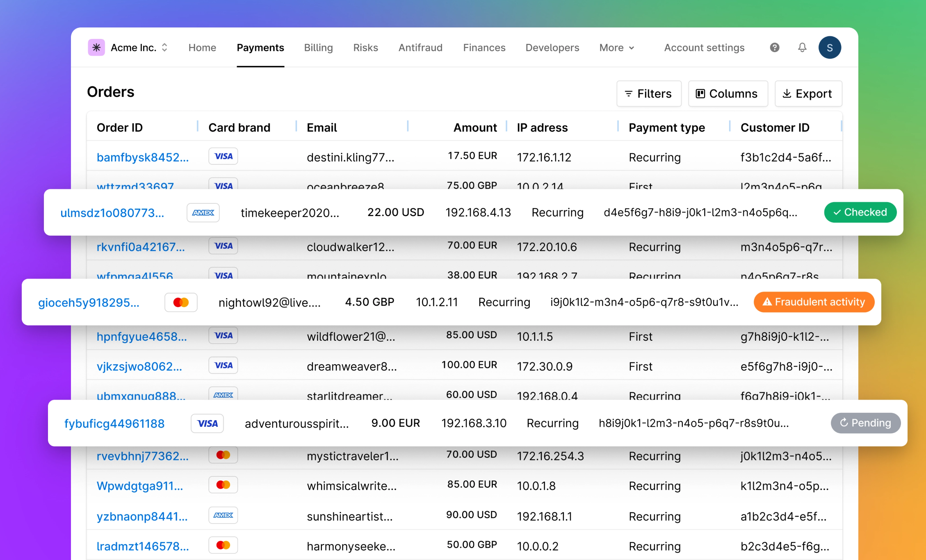Click Visa icon in vjkzsjwo8062 row

[223, 365]
